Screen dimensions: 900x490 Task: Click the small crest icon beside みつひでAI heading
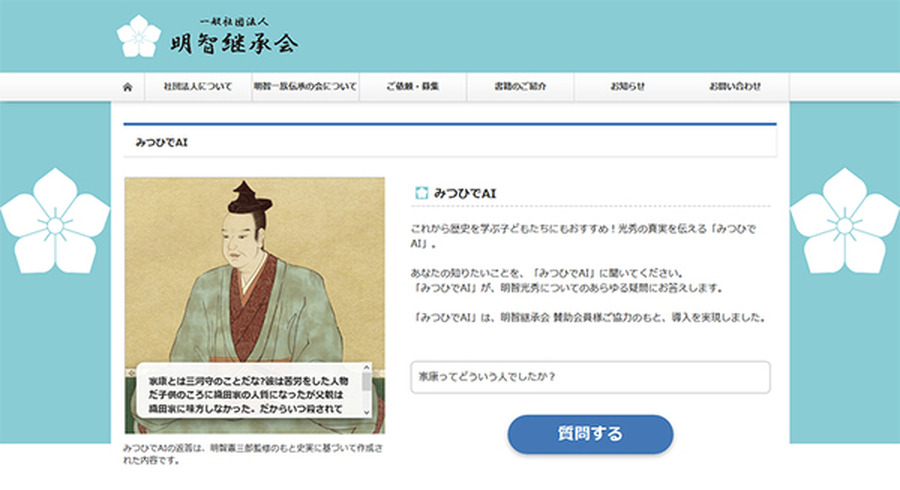coord(421,193)
